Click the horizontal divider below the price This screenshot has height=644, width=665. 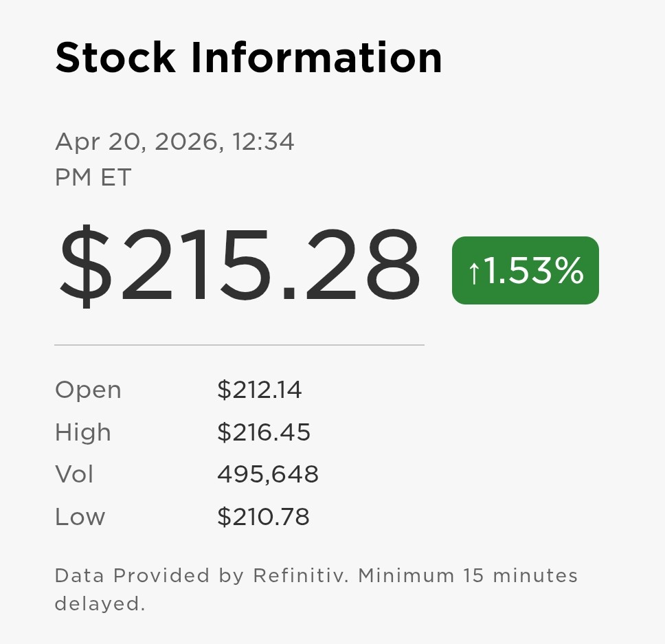click(x=239, y=344)
